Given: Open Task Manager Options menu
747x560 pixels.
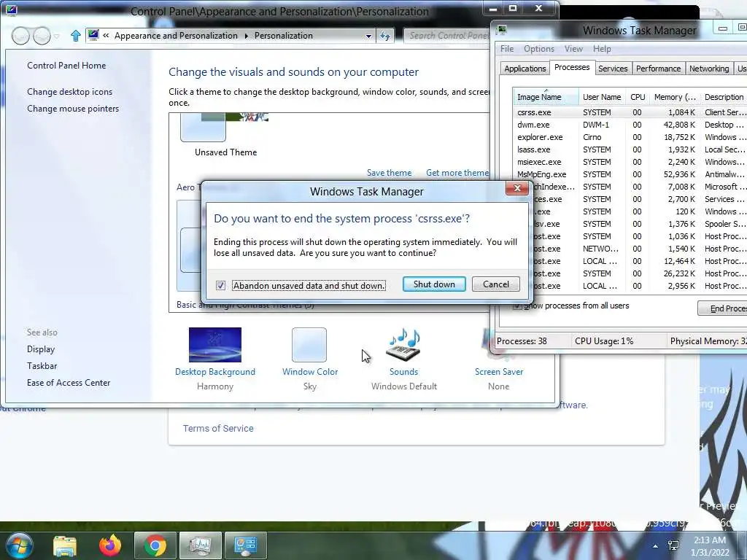Looking at the screenshot, I should (x=539, y=49).
